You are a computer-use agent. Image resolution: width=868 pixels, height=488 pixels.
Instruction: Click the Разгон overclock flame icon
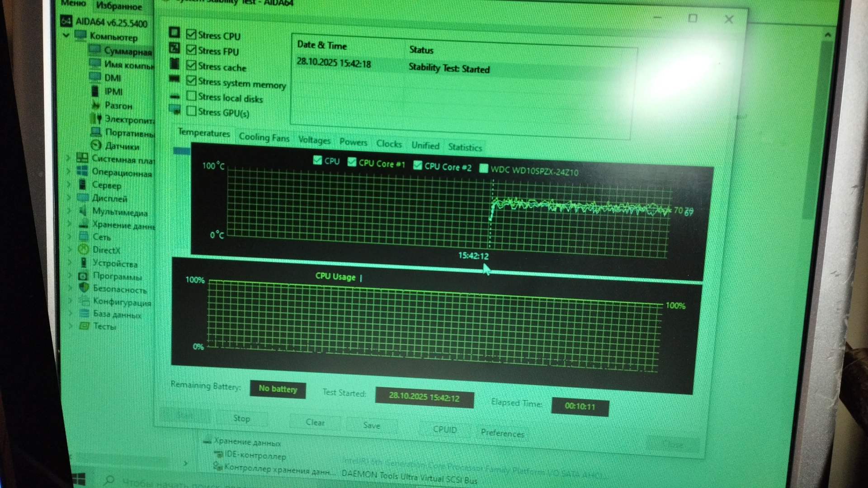coord(96,105)
